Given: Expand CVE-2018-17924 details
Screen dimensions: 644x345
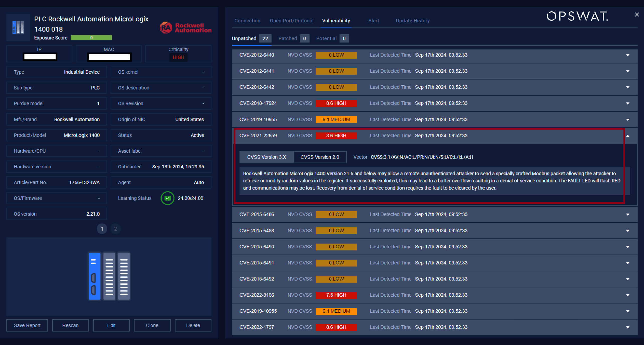Looking at the screenshot, I should click(627, 103).
